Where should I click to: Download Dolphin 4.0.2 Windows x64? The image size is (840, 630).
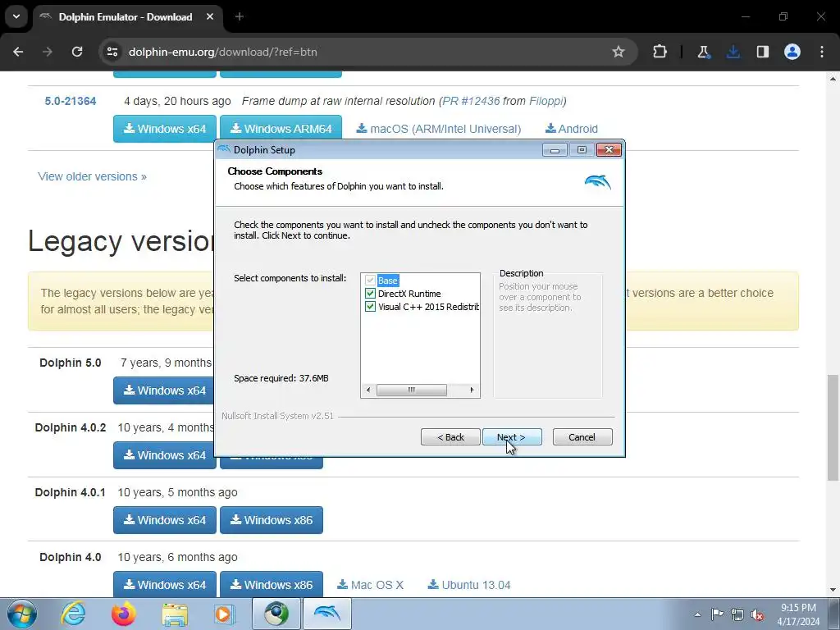tap(164, 455)
